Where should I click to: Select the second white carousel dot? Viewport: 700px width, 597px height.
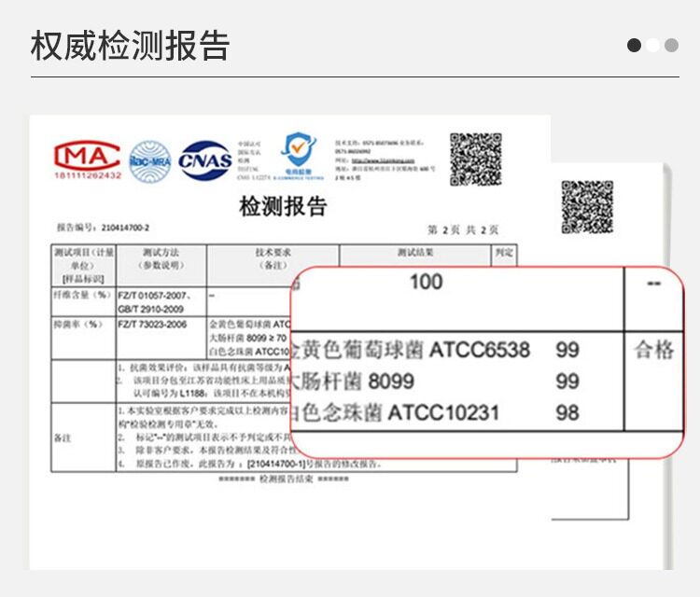(x=652, y=45)
